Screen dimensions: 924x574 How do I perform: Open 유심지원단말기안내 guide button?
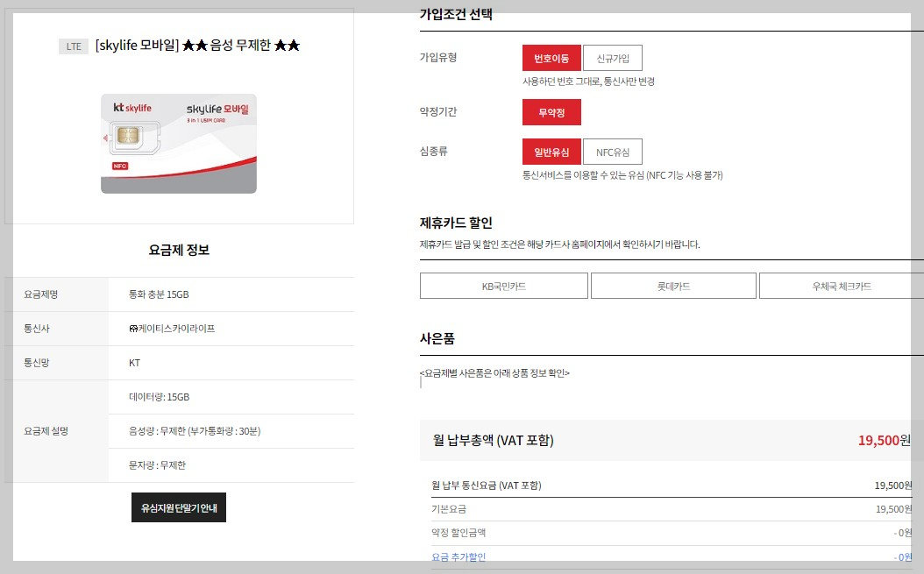pos(179,507)
